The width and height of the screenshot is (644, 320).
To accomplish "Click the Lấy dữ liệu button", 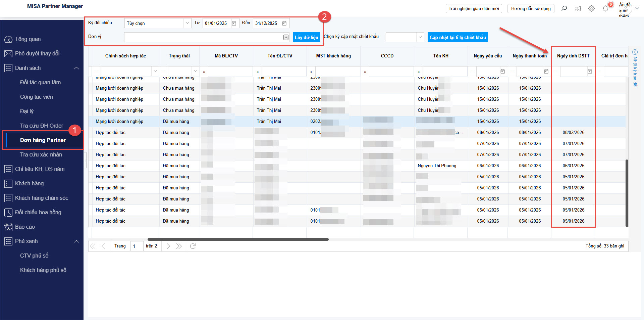I will click(x=306, y=37).
